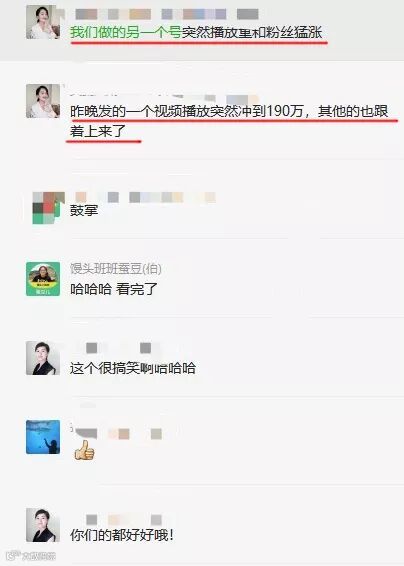Select the message mentioning 190万 plays

(229, 121)
